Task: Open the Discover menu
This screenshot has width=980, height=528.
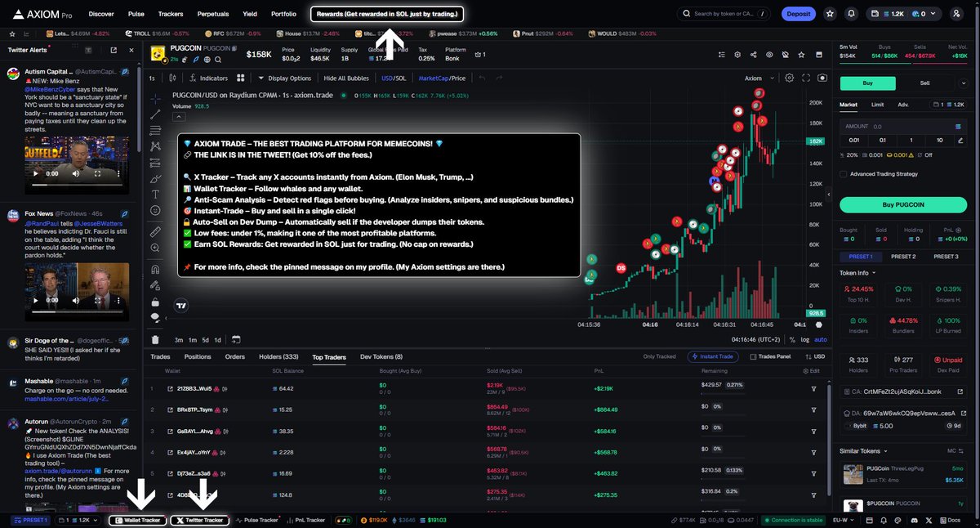Action: [x=101, y=14]
